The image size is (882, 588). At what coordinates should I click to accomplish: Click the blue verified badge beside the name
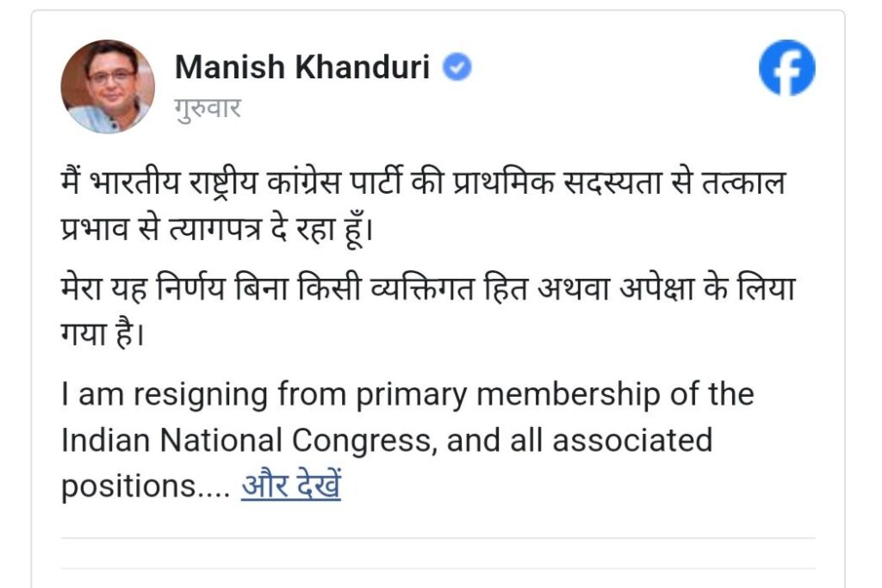[x=457, y=68]
